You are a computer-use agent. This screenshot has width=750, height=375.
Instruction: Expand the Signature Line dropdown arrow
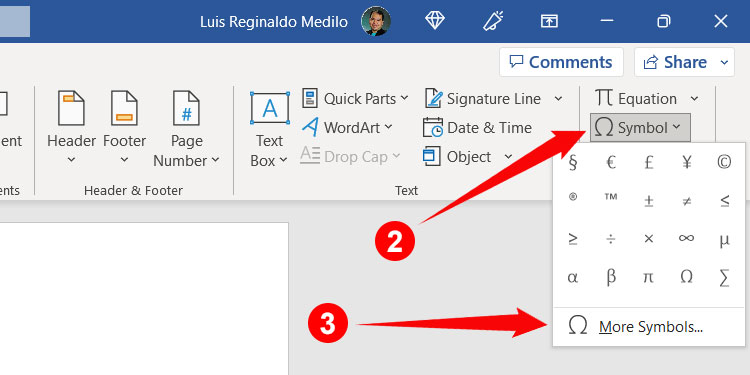coord(558,99)
